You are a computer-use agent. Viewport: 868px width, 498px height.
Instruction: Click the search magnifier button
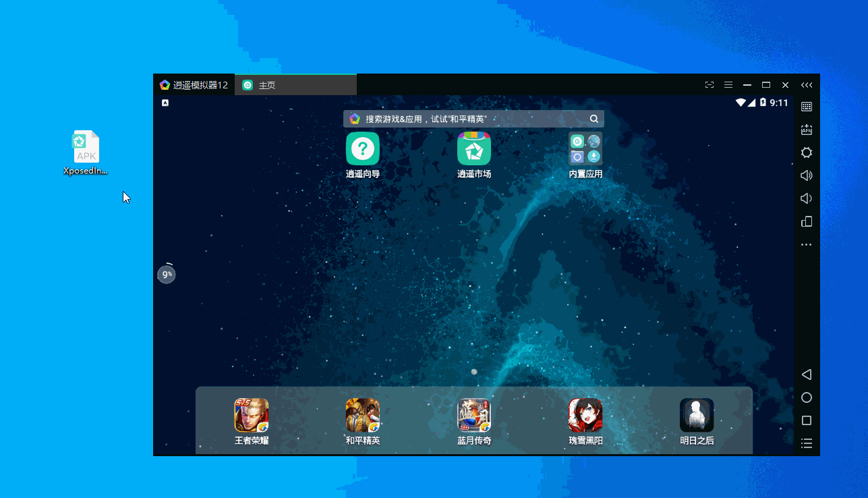(x=594, y=119)
